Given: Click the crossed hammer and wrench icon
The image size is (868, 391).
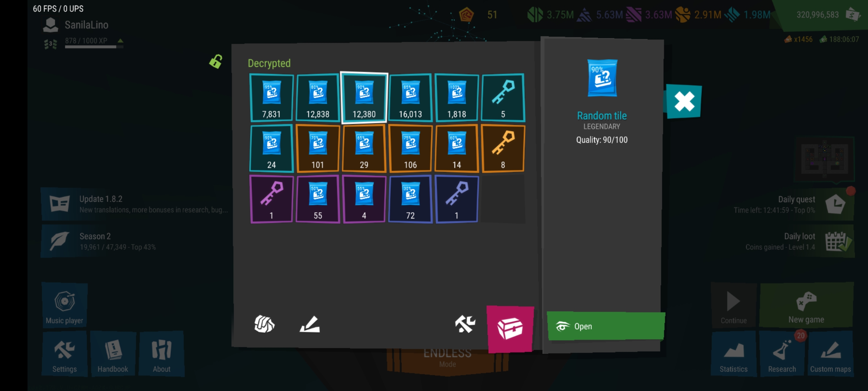Looking at the screenshot, I should coord(465,324).
